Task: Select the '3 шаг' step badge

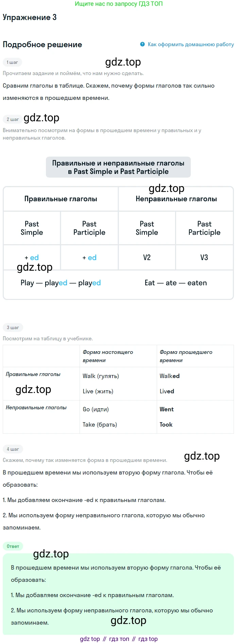Action: (13, 327)
